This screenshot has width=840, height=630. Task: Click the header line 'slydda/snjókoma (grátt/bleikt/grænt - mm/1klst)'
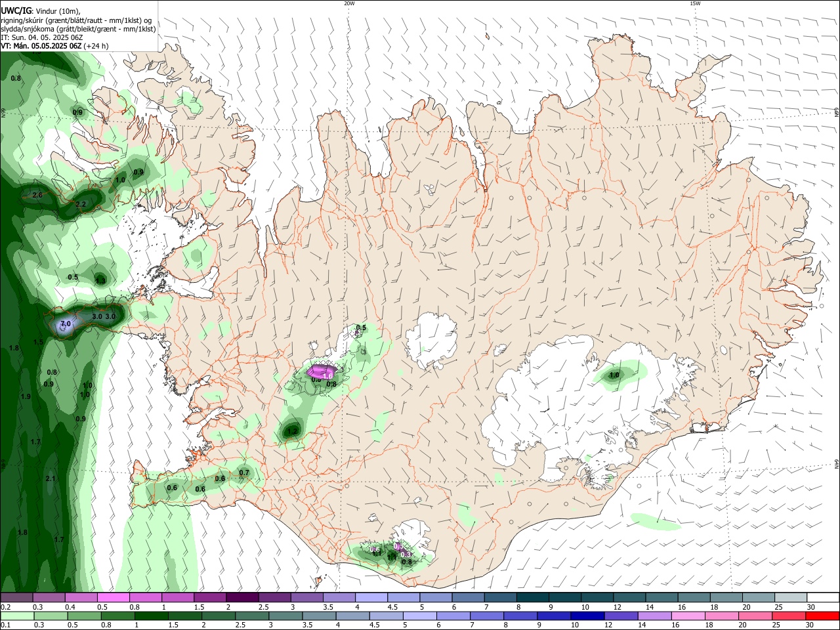[78, 29]
